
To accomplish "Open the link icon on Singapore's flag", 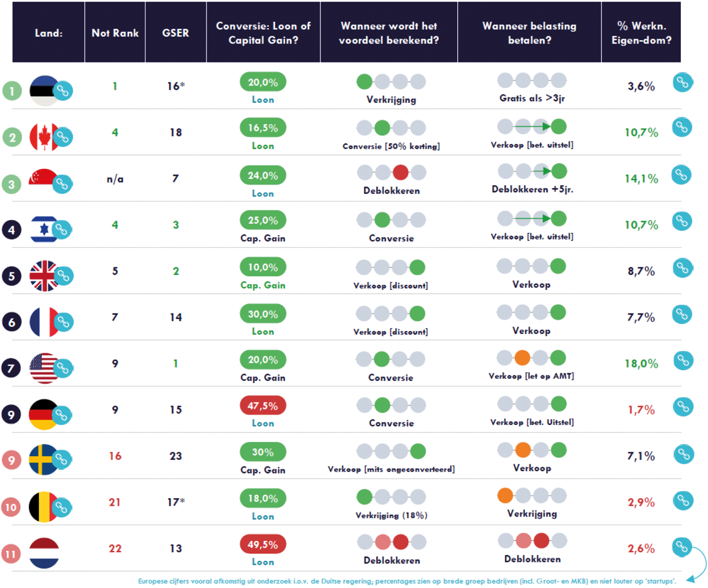I will coord(62,184).
